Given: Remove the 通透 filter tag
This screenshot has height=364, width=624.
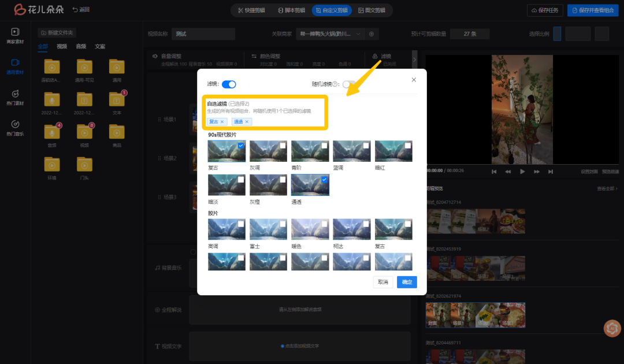Looking at the screenshot, I should pyautogui.click(x=247, y=122).
